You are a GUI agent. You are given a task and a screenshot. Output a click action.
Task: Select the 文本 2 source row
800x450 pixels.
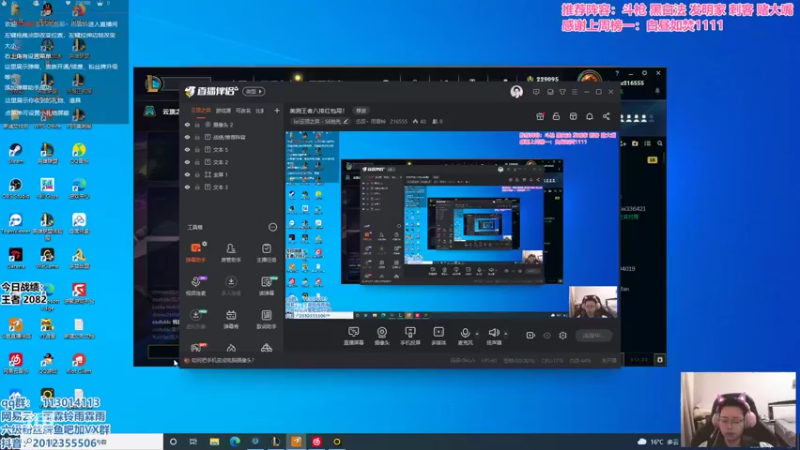(232, 162)
